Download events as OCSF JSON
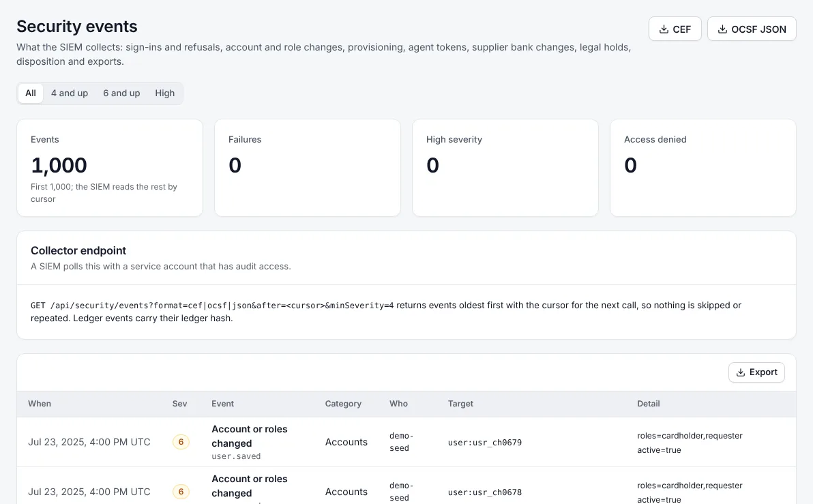The height and width of the screenshot is (504, 813). [x=752, y=29]
